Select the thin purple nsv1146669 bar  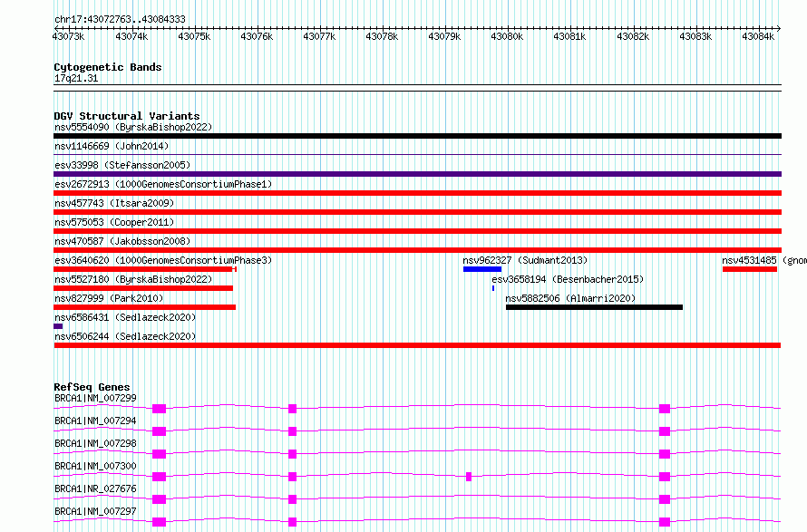pyautogui.click(x=417, y=154)
